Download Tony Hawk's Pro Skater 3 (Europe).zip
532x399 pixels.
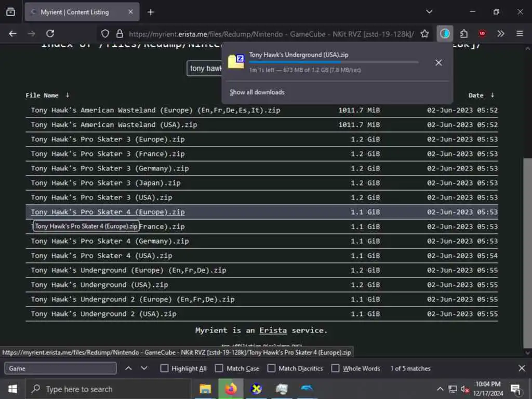tap(108, 139)
